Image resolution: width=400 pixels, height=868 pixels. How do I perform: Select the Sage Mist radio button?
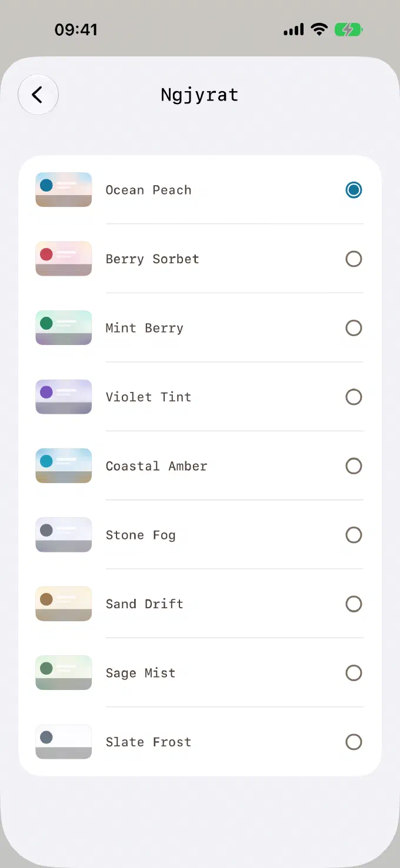(x=354, y=673)
